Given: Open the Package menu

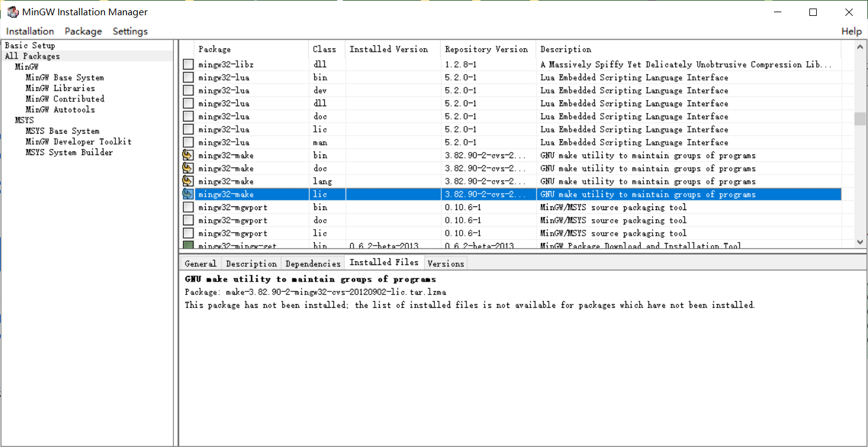Looking at the screenshot, I should point(83,31).
